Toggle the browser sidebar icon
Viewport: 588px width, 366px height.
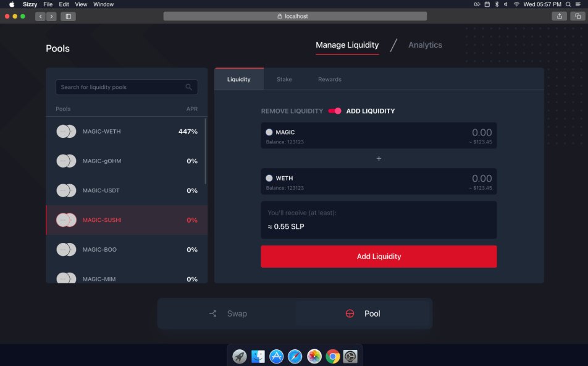tap(68, 16)
